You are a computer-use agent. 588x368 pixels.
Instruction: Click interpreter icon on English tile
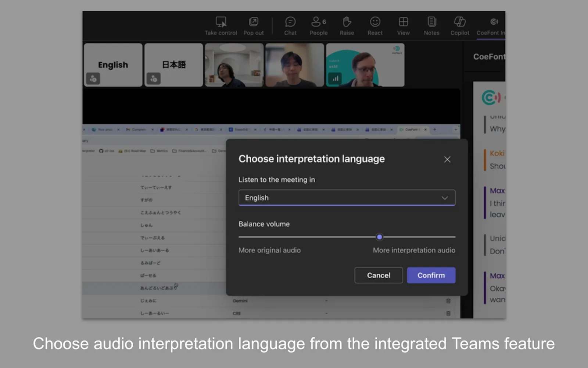[x=93, y=78]
